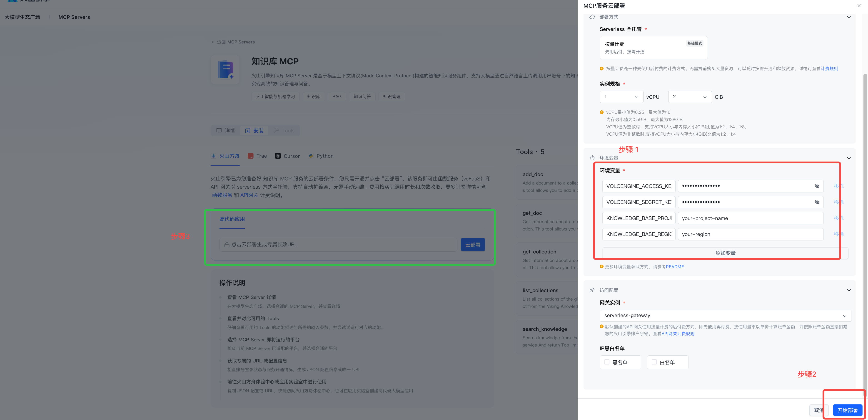
Task: Collapse the 访问配置 section
Action: point(849,290)
